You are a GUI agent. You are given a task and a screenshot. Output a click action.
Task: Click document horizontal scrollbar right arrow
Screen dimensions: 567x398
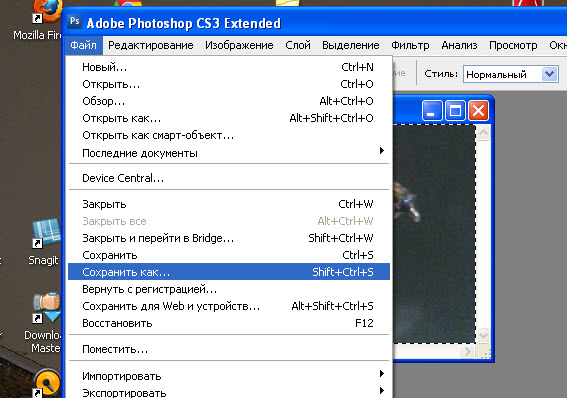468,351
